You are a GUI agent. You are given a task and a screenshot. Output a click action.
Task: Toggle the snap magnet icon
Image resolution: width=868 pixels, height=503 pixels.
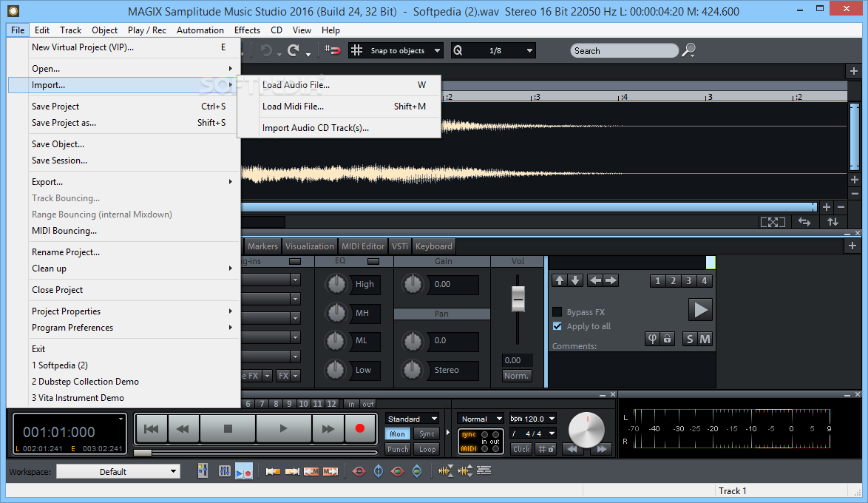[332, 50]
